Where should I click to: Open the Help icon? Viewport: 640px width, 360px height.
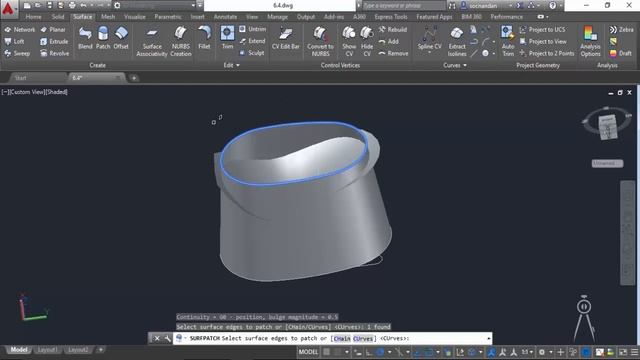pyautogui.click(x=552, y=5)
